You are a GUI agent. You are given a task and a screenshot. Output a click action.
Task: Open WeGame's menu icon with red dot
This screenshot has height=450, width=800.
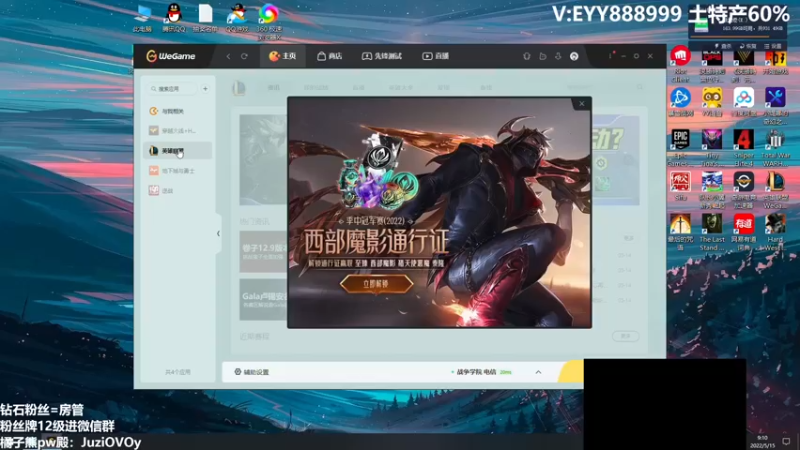610,56
